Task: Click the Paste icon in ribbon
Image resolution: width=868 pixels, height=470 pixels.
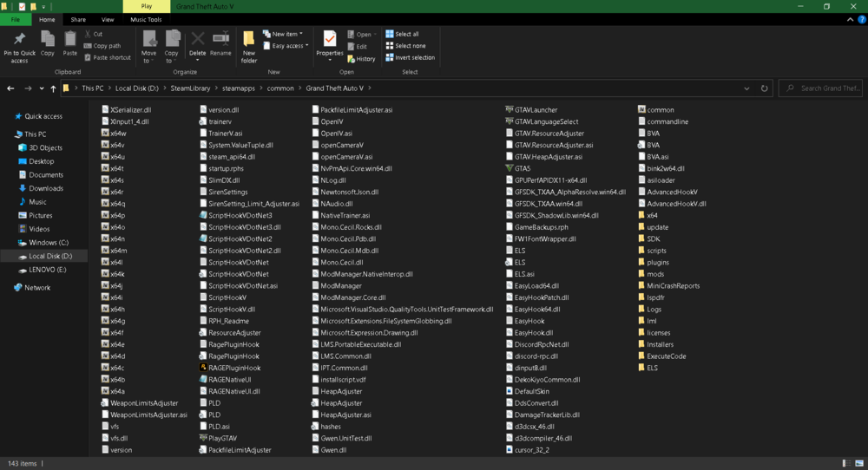Action: (x=69, y=39)
